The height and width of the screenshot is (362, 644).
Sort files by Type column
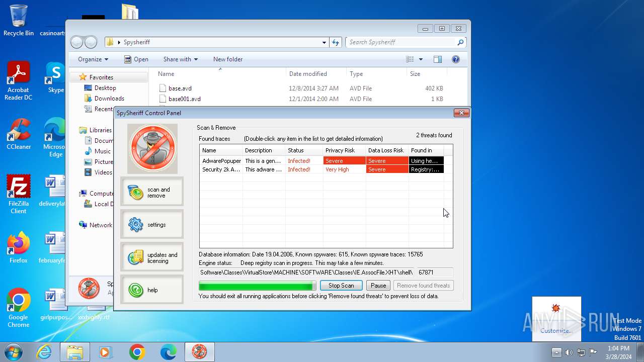click(376, 74)
